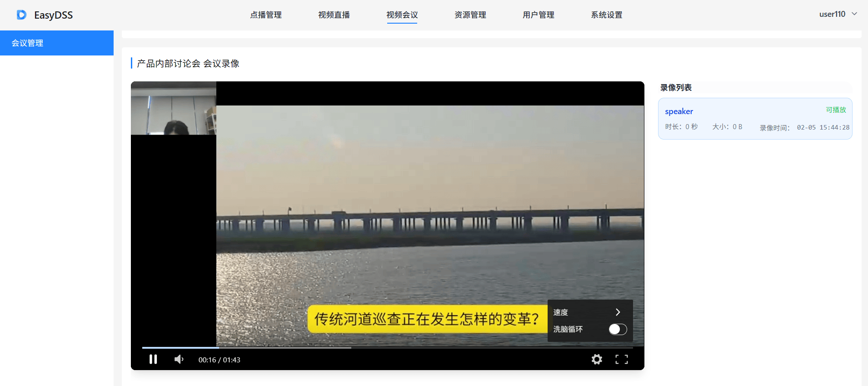Toggle the 洗脑循环 loop switch
This screenshot has width=868, height=386.
[618, 329]
